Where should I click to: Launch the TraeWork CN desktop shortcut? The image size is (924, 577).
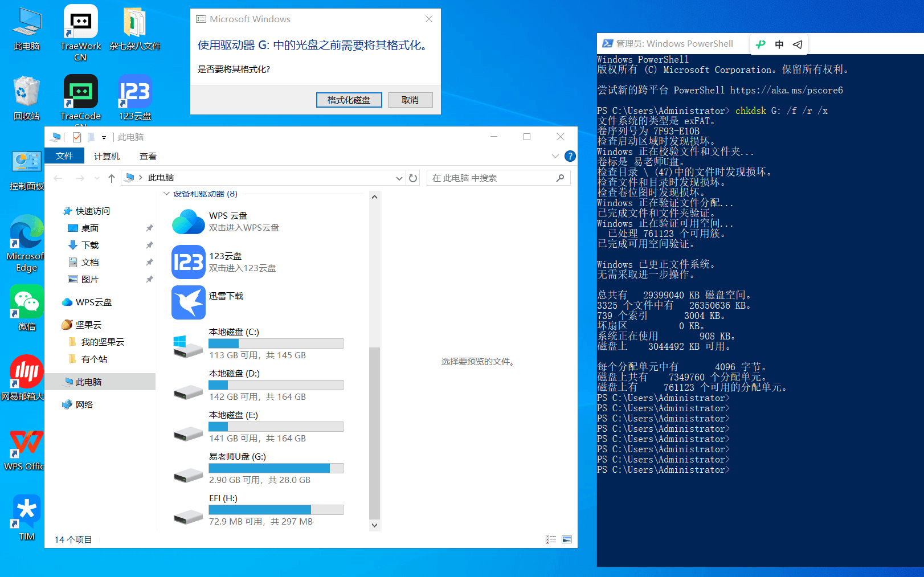point(80,33)
